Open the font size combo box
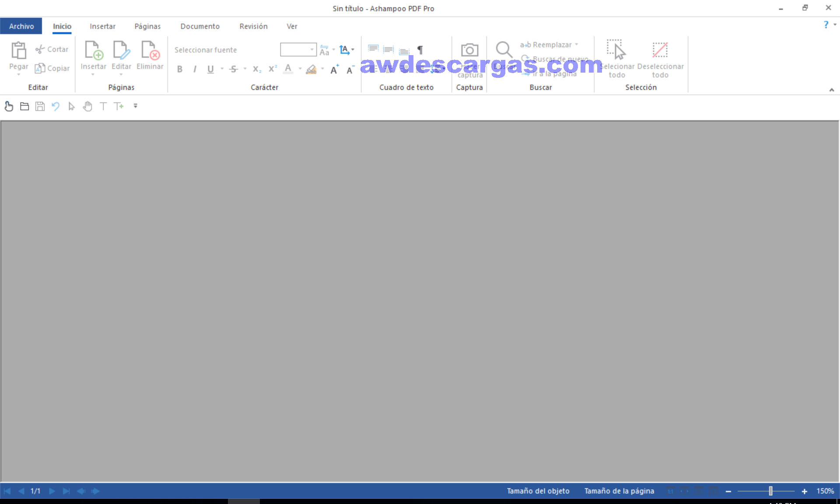 [298, 49]
